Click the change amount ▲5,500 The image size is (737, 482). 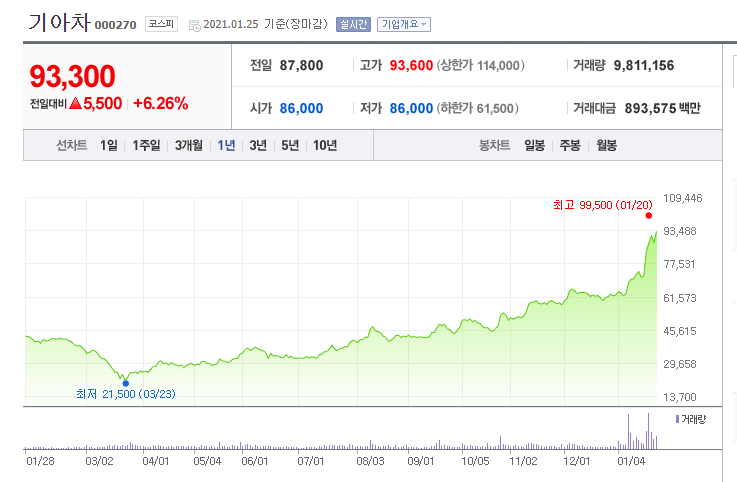click(x=95, y=103)
